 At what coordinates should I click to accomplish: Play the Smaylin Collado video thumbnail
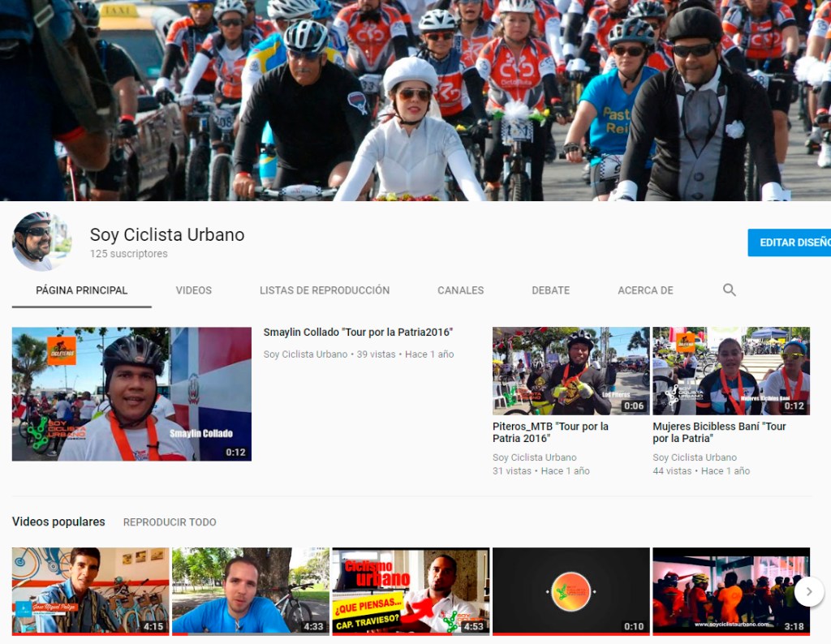131,393
